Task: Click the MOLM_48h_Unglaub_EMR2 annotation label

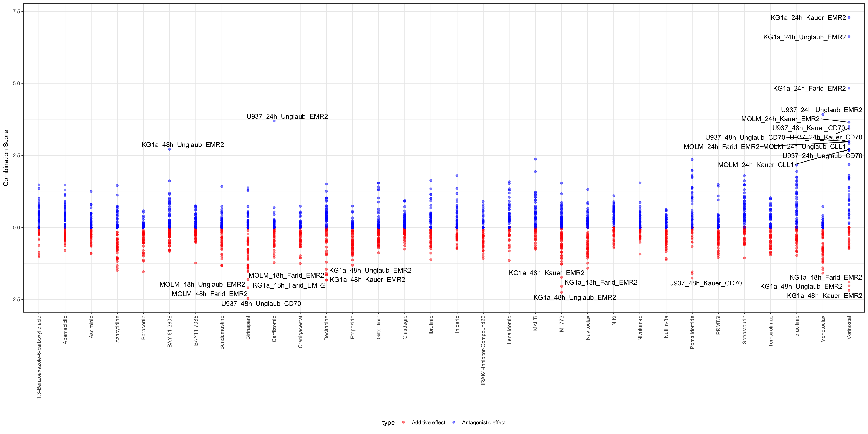Action: tap(202, 284)
